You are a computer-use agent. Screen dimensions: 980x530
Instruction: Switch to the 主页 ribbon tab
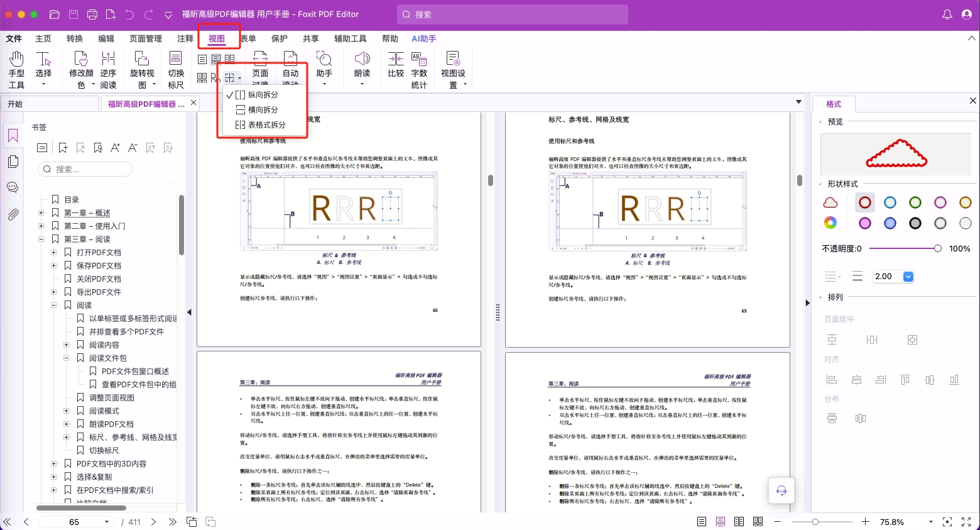pyautogui.click(x=43, y=38)
